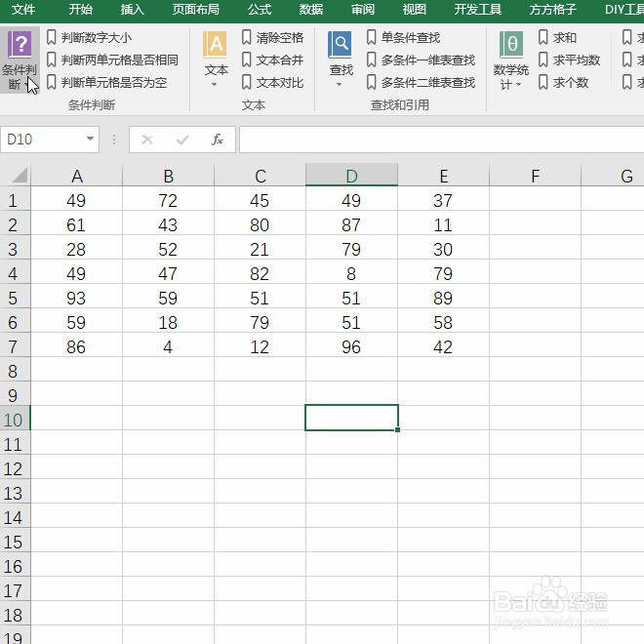Open the Name Box dropdown arrow

tap(90, 139)
